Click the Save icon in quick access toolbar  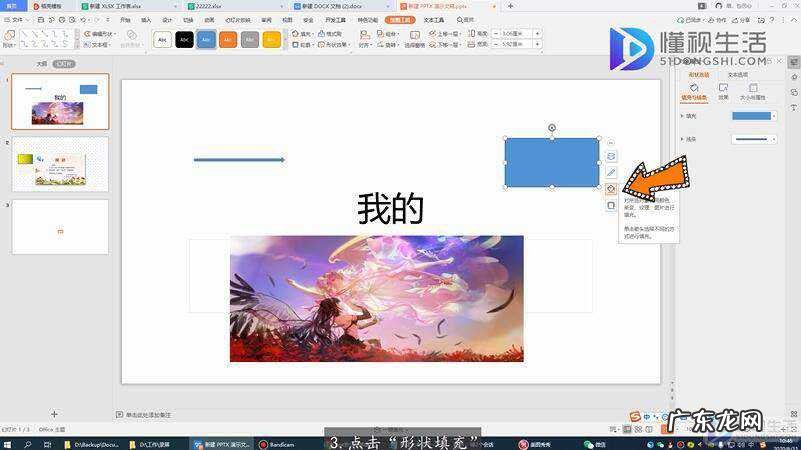[x=41, y=20]
